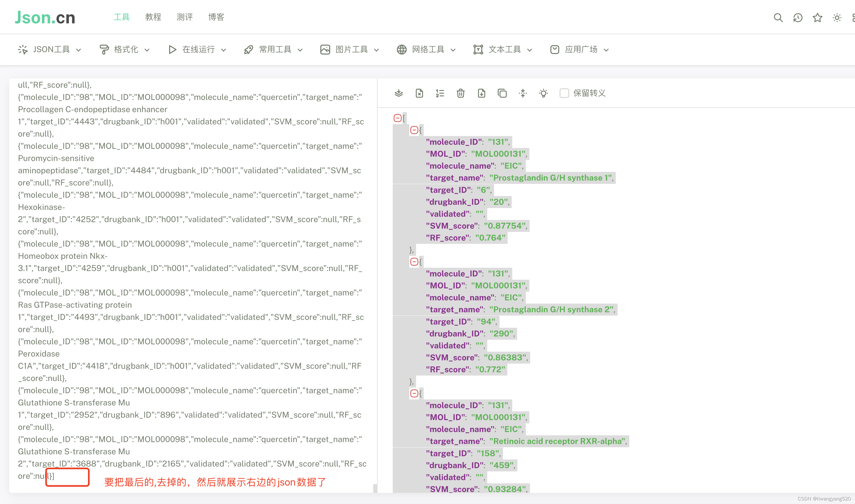Expand the 常用工具 dropdown chevron
Viewport: 855px width, 504px height.
coord(300,50)
